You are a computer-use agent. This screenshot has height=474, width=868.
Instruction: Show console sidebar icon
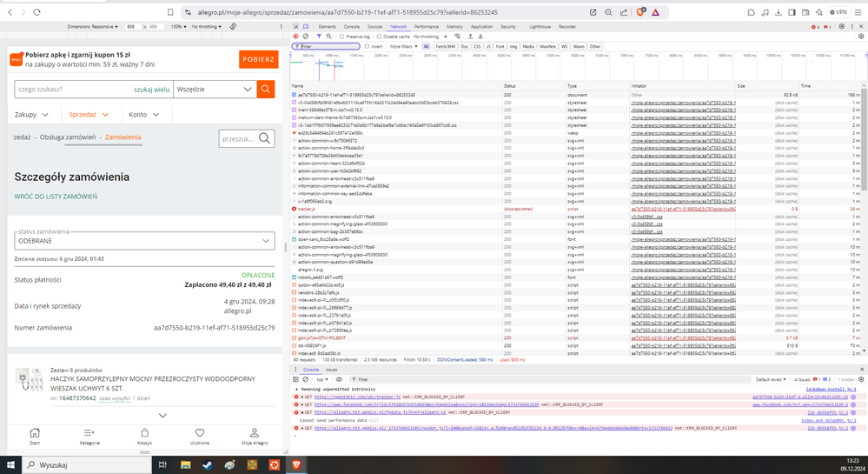[295, 380]
